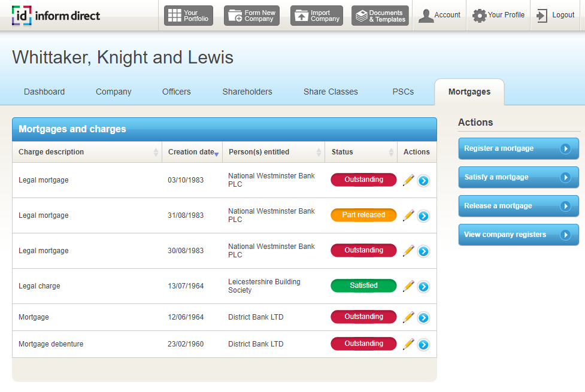585x392 pixels.
Task: Open the Account menu
Action: tap(439, 16)
